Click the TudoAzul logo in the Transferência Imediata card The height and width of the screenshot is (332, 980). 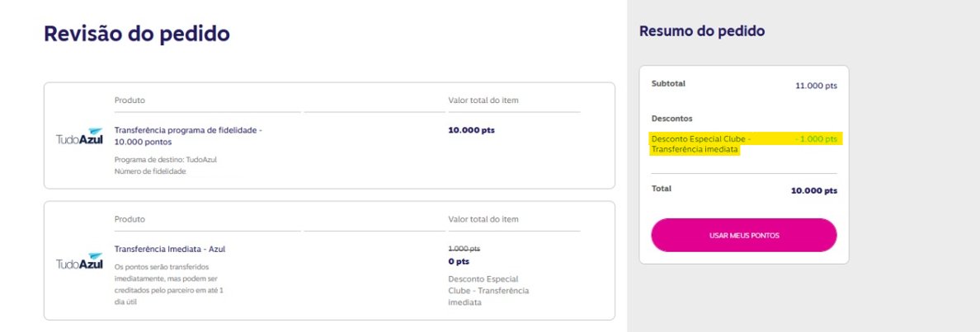point(79,261)
